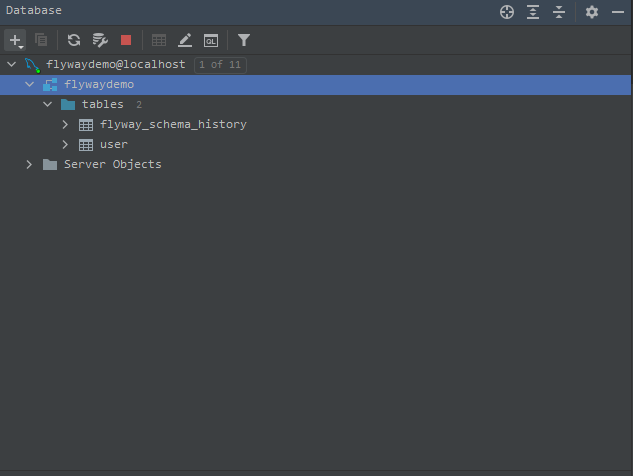The width and height of the screenshot is (633, 476).
Task: Click the schema icon next to flywaydemo
Action: pos(50,85)
